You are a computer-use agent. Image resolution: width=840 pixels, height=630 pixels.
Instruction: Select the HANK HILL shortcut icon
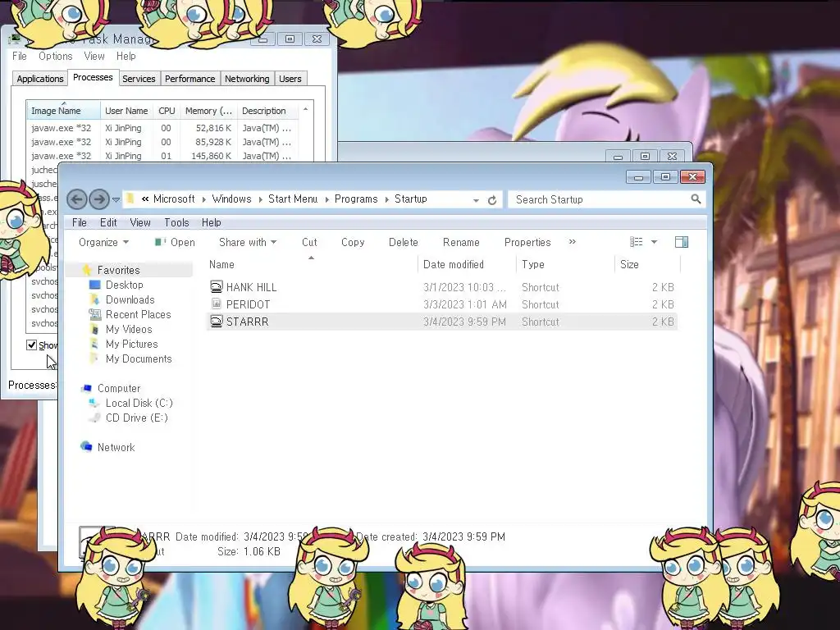(216, 286)
